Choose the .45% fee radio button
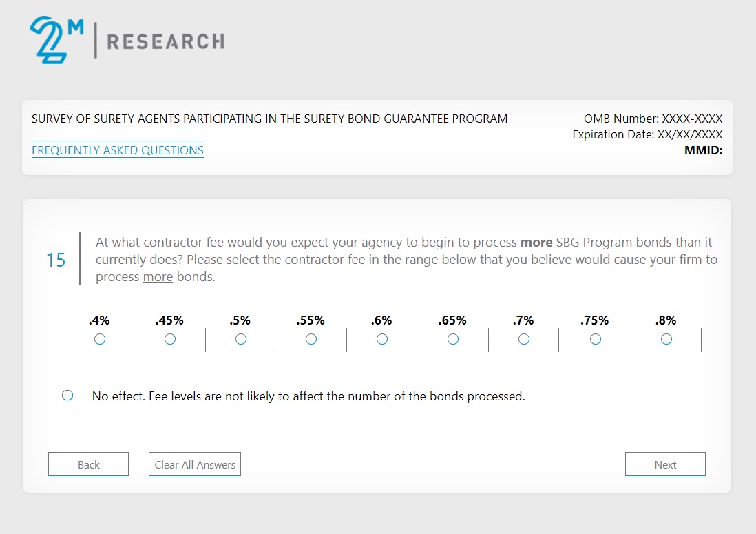The image size is (756, 534). [170, 339]
